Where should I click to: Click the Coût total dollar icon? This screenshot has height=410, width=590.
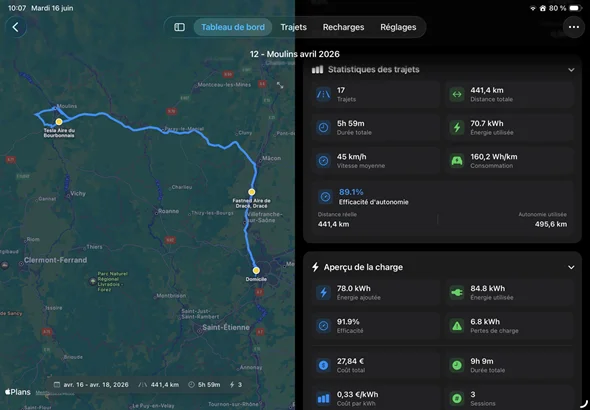tap(324, 365)
